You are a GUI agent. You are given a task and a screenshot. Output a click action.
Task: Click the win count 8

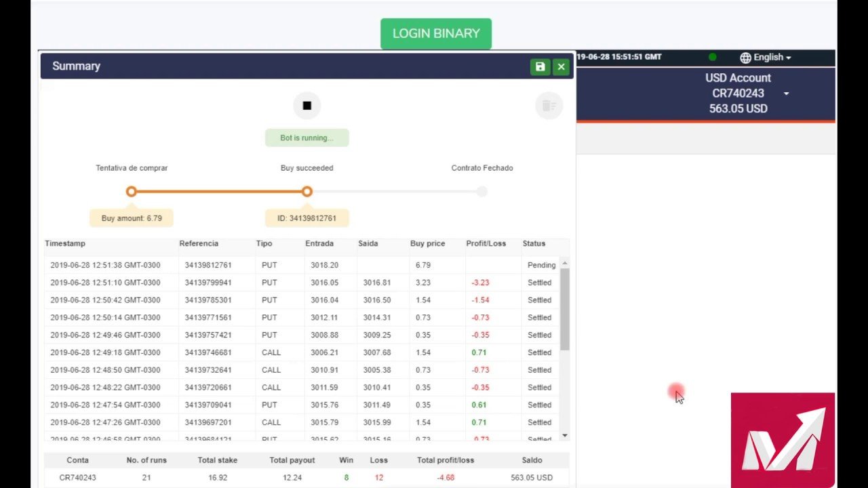[346, 478]
